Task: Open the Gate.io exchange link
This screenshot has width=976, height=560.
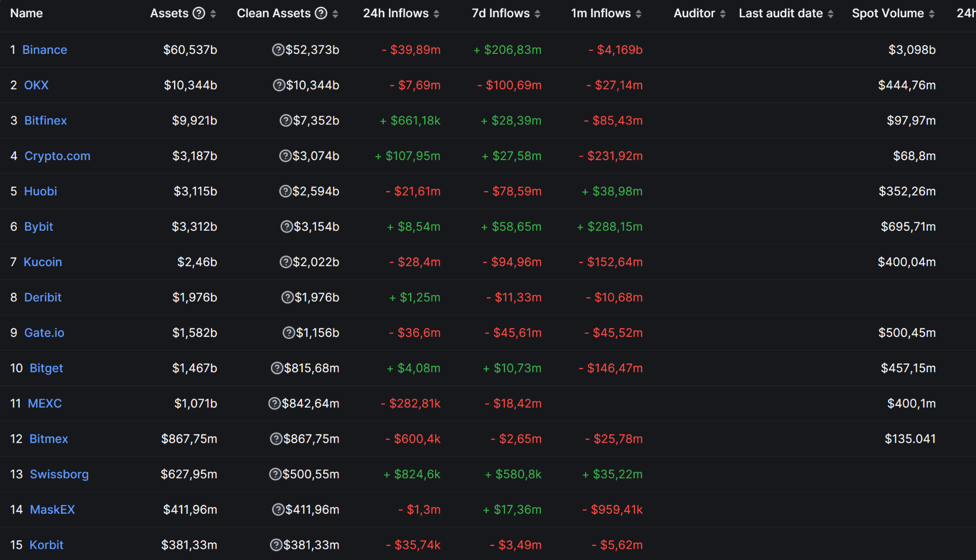Action: coord(44,333)
